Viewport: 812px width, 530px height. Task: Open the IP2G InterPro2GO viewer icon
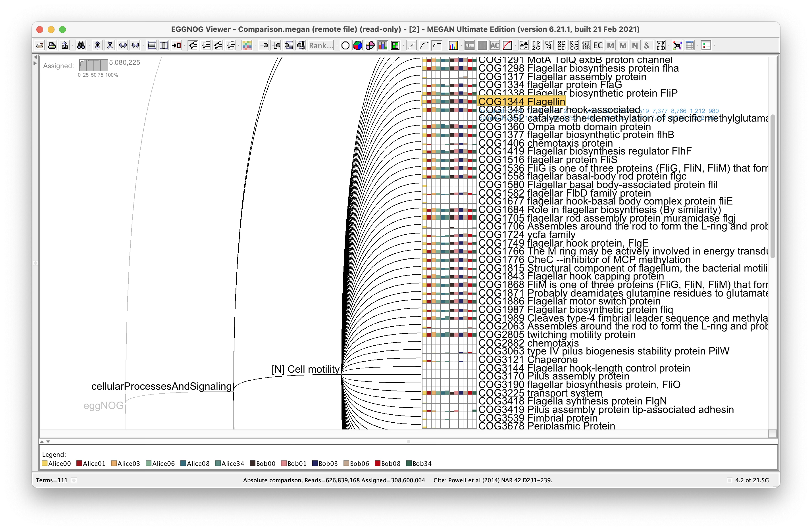[536, 45]
